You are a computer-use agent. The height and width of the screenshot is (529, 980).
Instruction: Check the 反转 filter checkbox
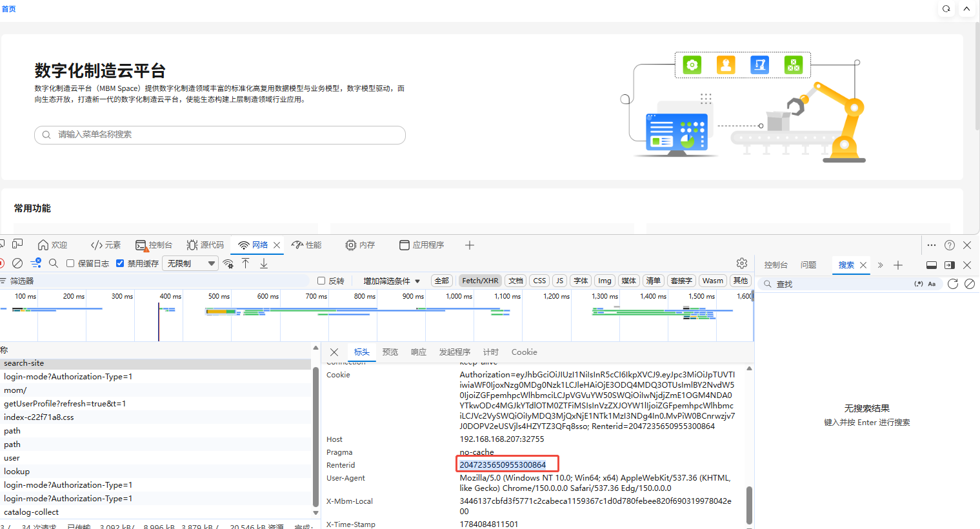[321, 281]
